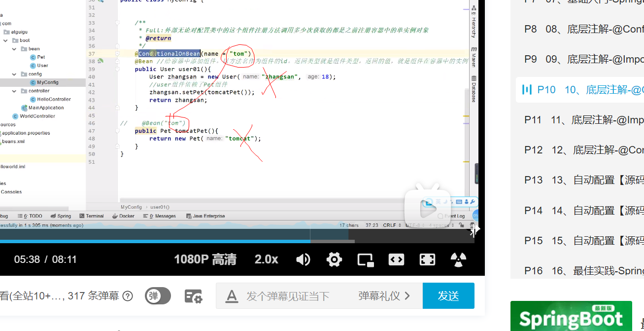Screen dimensions: 644x331
Task: Open the 弹幕礼仪 etiquette link
Action: tap(384, 296)
